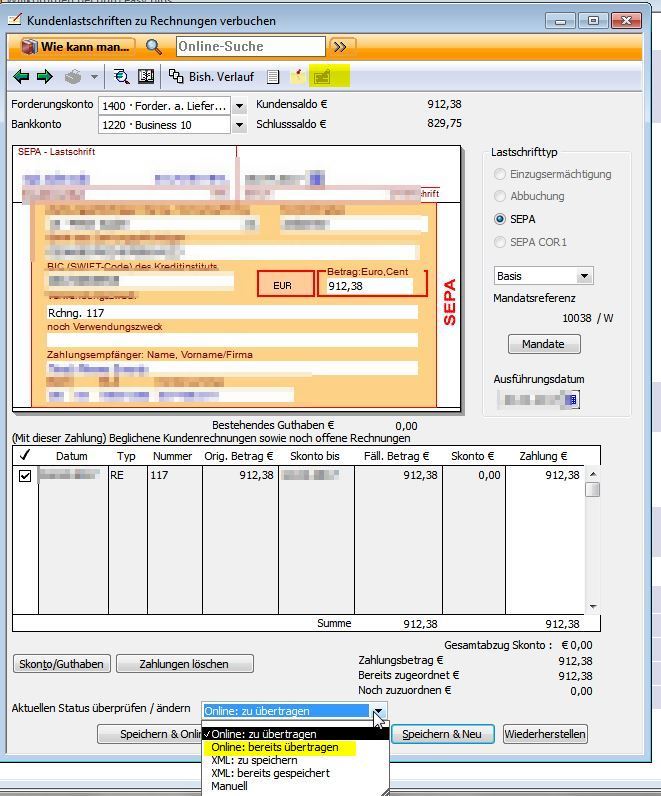Select SEPA COR1 radio button
This screenshot has height=796, width=661.
(x=500, y=242)
